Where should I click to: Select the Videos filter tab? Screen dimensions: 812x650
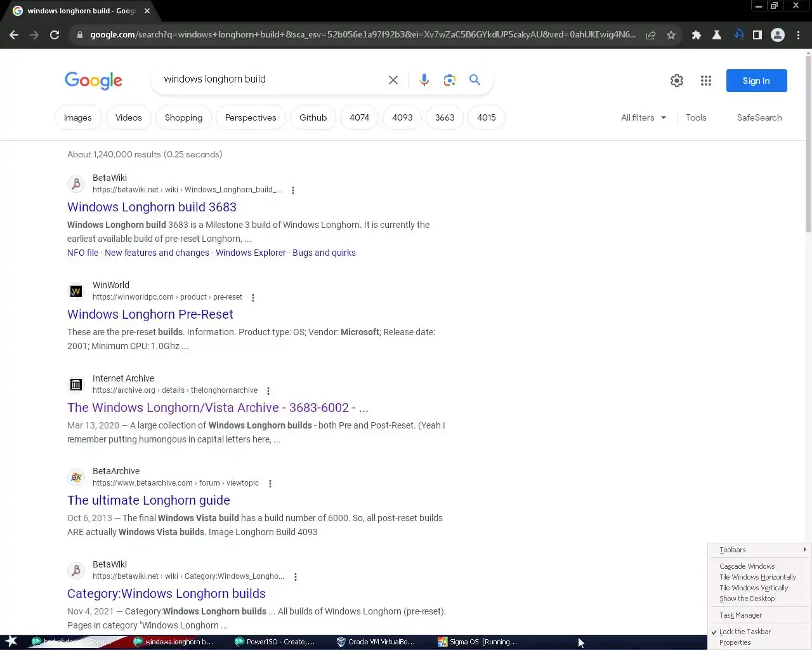[x=129, y=117]
